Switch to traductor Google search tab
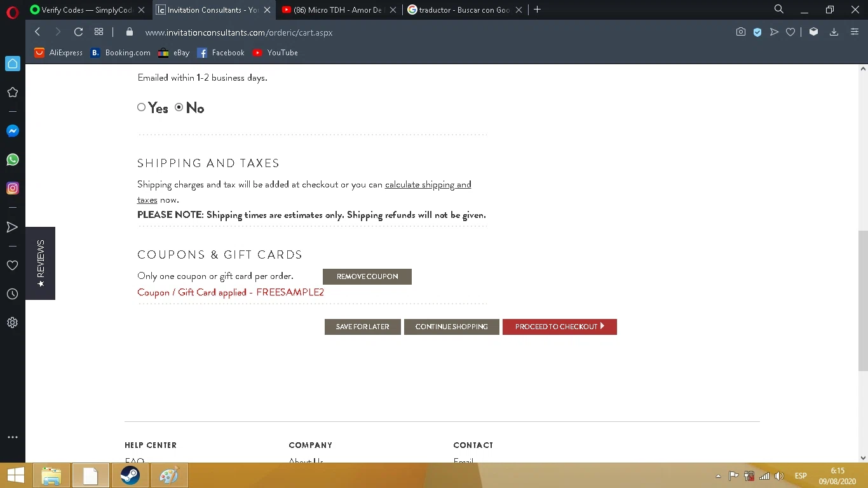 (465, 10)
